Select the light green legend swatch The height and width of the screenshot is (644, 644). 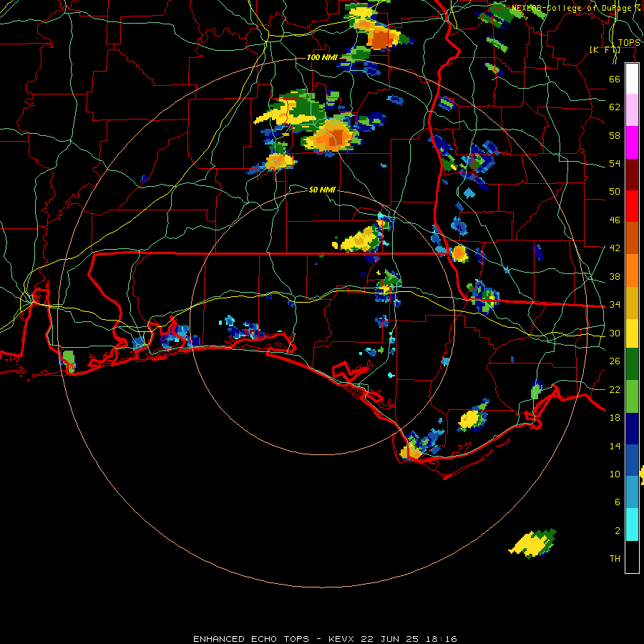pos(632,396)
